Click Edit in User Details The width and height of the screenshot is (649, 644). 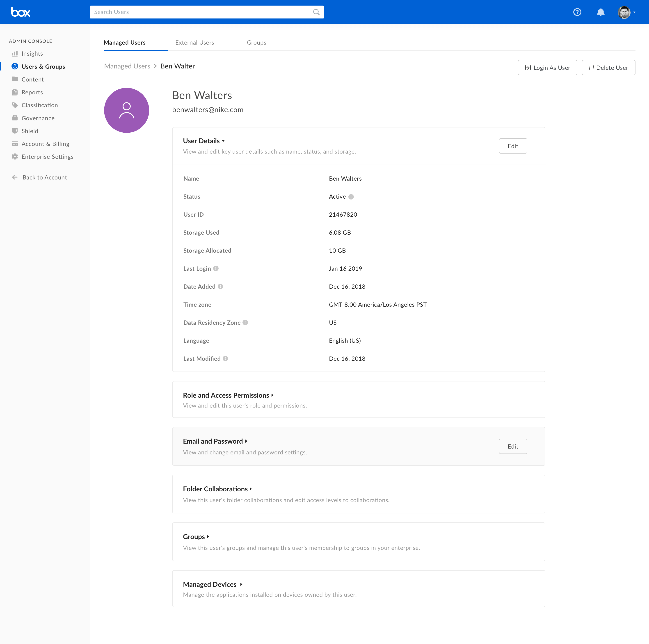513,146
